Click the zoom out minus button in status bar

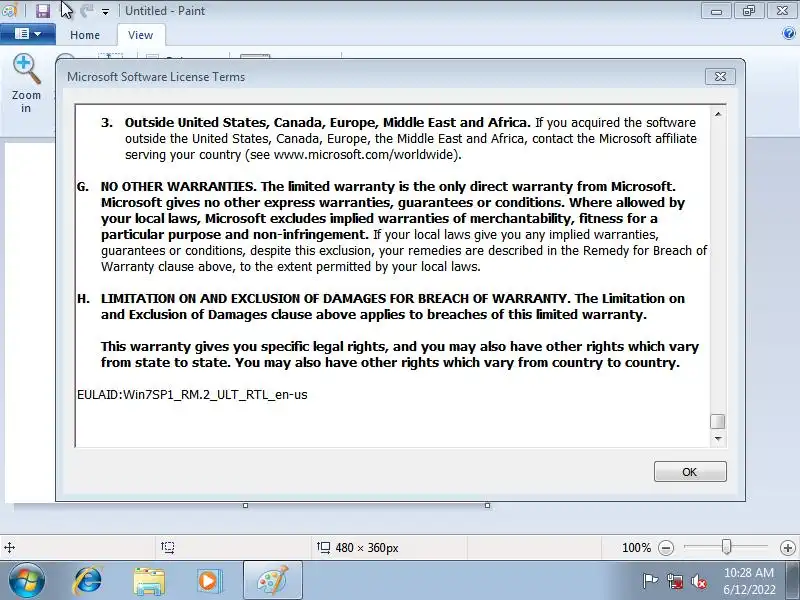pyautogui.click(x=666, y=548)
